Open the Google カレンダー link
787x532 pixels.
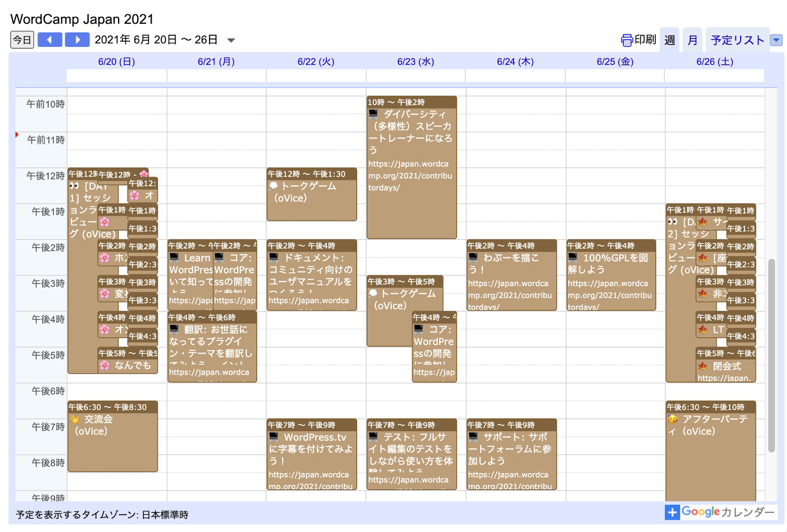[x=728, y=512]
